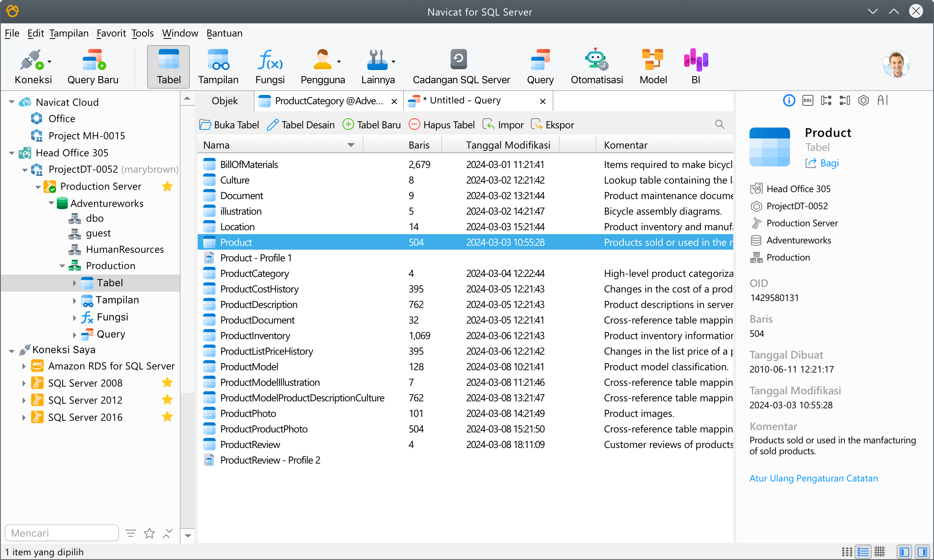Image resolution: width=934 pixels, height=560 pixels.
Task: Expand Amazon RDS for SQL Server
Action: pos(24,366)
